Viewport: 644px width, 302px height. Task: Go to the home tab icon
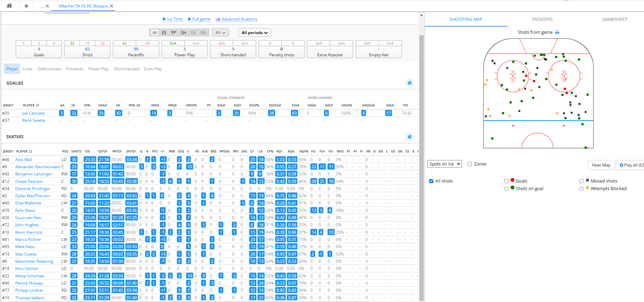[x=9, y=6]
